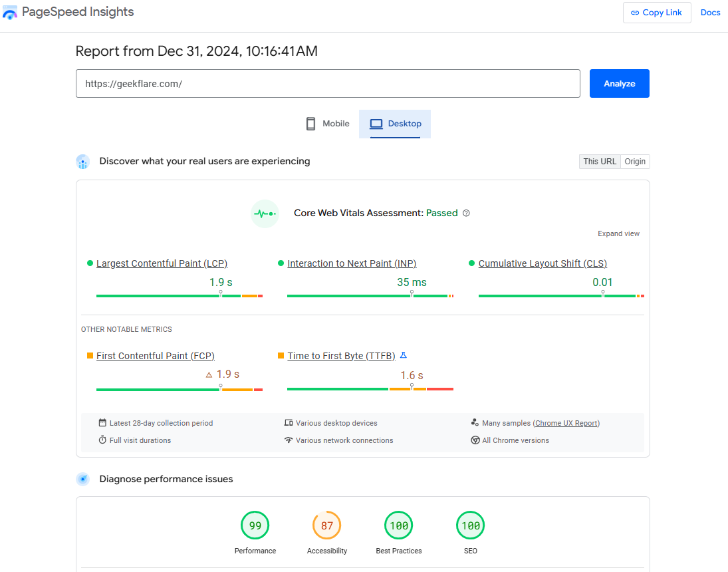Click the Copy Link button
This screenshot has height=572, width=728.
point(657,13)
